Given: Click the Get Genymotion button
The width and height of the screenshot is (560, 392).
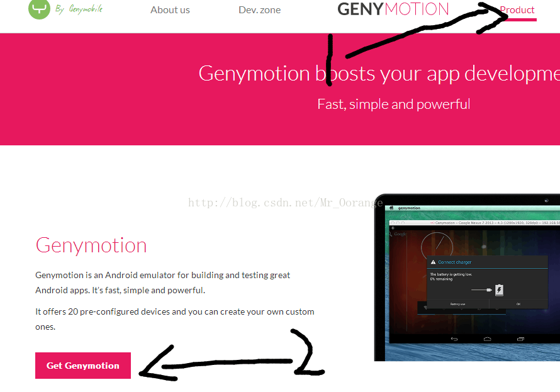Looking at the screenshot, I should [83, 366].
